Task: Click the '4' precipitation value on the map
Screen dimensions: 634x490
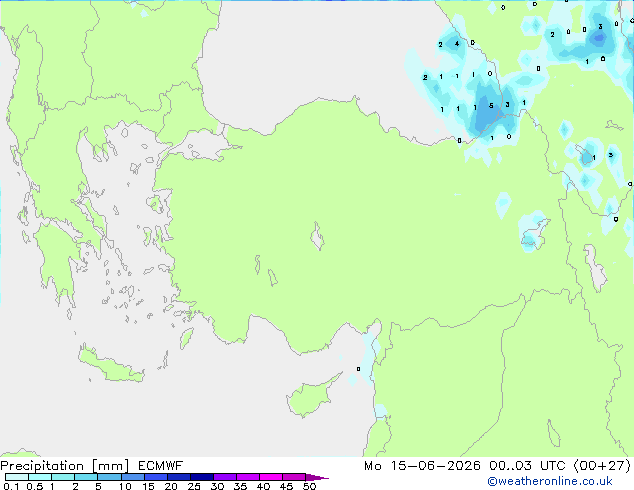Action: click(457, 43)
